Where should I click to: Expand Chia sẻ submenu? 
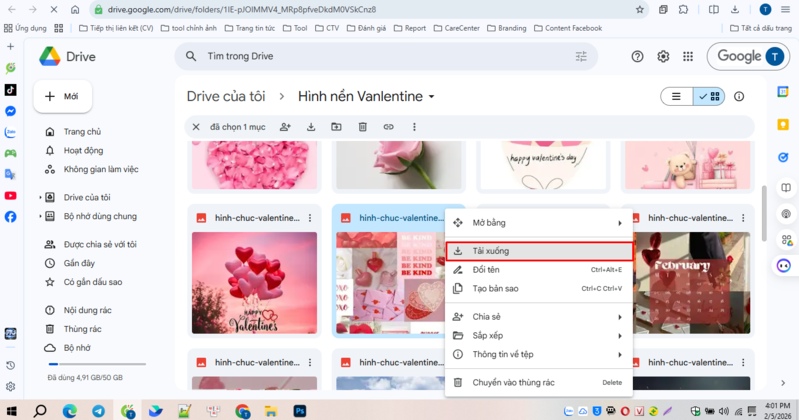pos(539,317)
